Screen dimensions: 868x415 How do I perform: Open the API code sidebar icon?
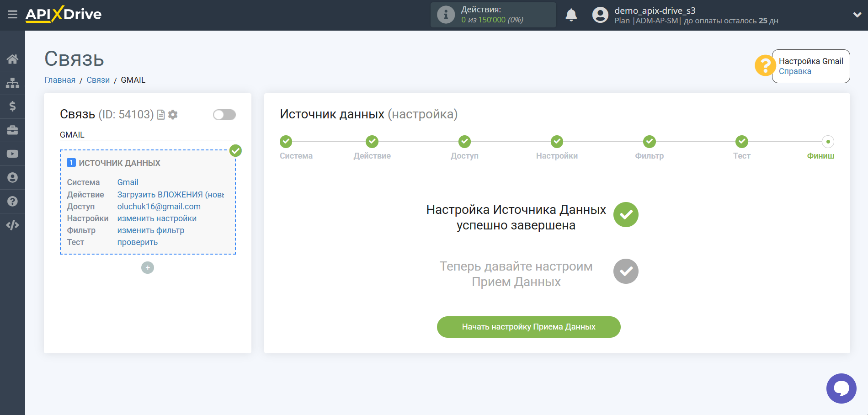pyautogui.click(x=12, y=225)
